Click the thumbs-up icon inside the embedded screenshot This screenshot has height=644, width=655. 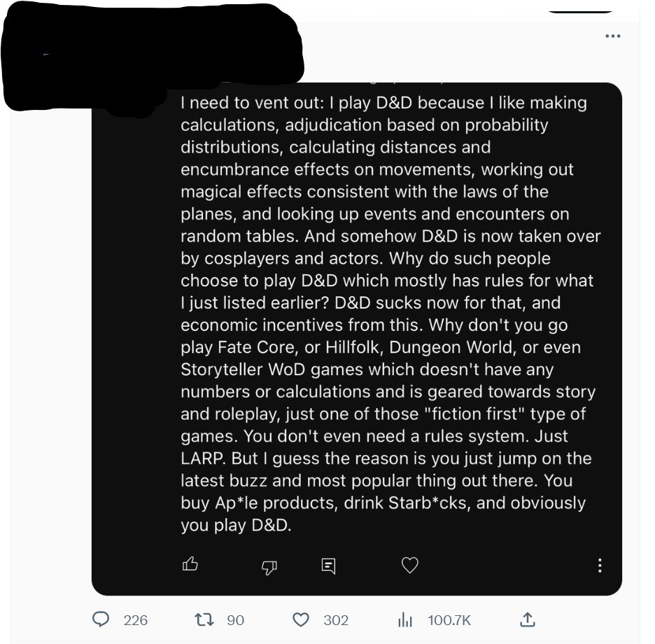coord(190,564)
